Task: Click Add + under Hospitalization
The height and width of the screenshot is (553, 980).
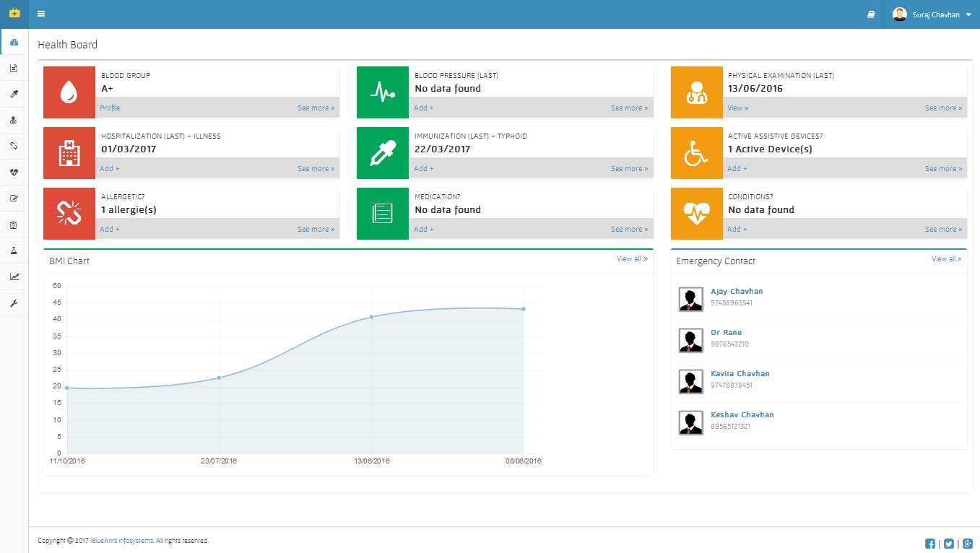Action: [x=110, y=169]
